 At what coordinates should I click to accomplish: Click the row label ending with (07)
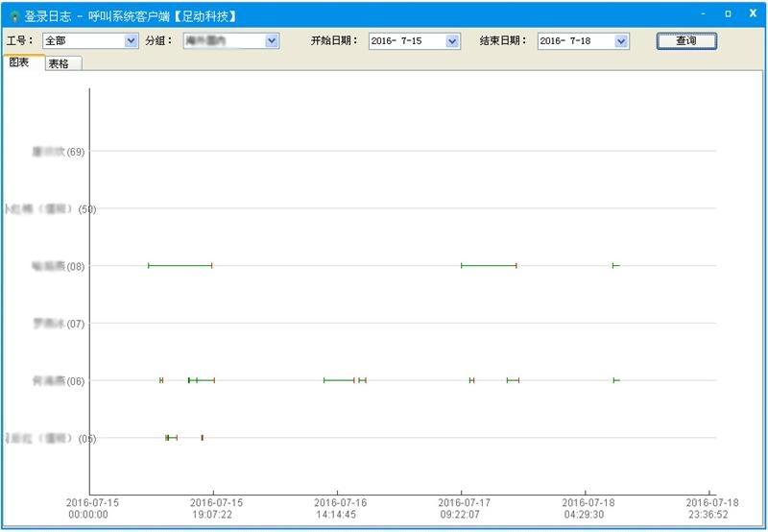point(60,324)
